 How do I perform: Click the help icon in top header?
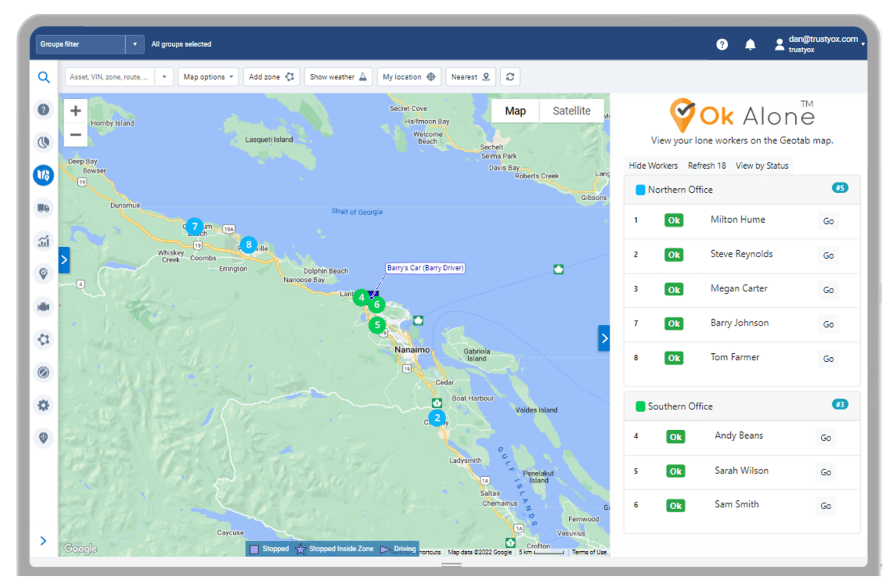[722, 44]
